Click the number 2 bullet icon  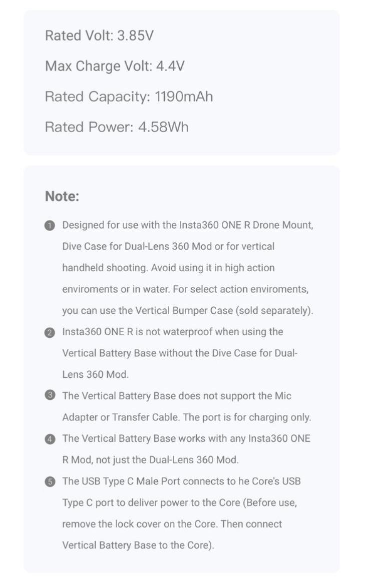50,333
